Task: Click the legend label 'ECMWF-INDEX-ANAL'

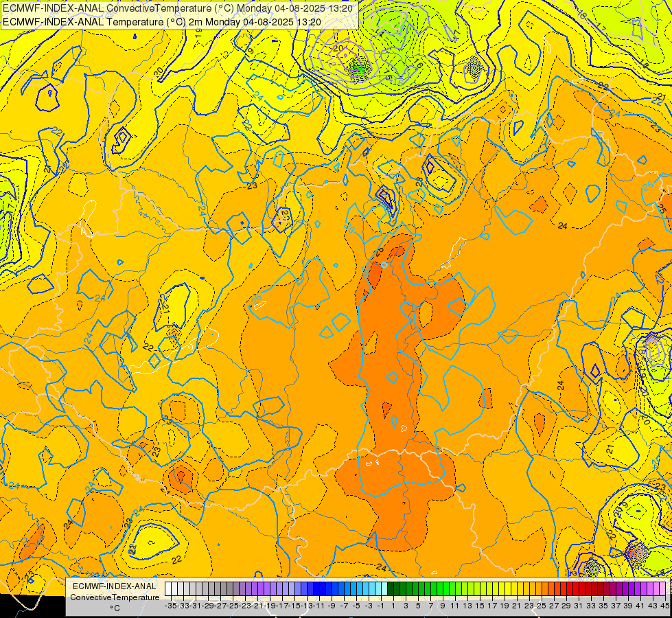Action: point(115,586)
